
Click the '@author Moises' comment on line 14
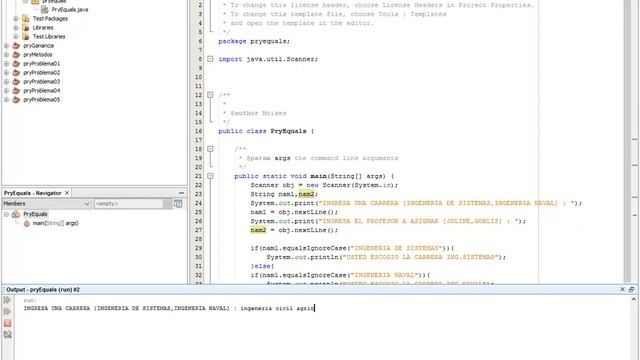coord(258,113)
